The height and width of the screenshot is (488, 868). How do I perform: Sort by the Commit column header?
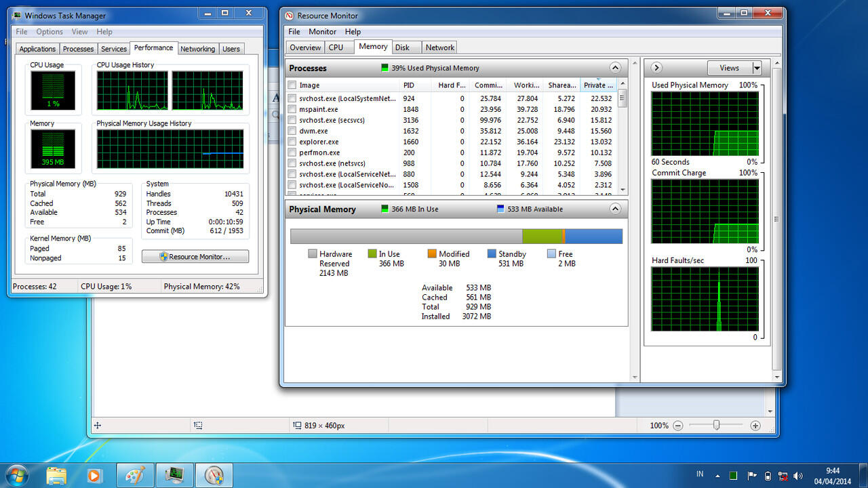point(488,85)
